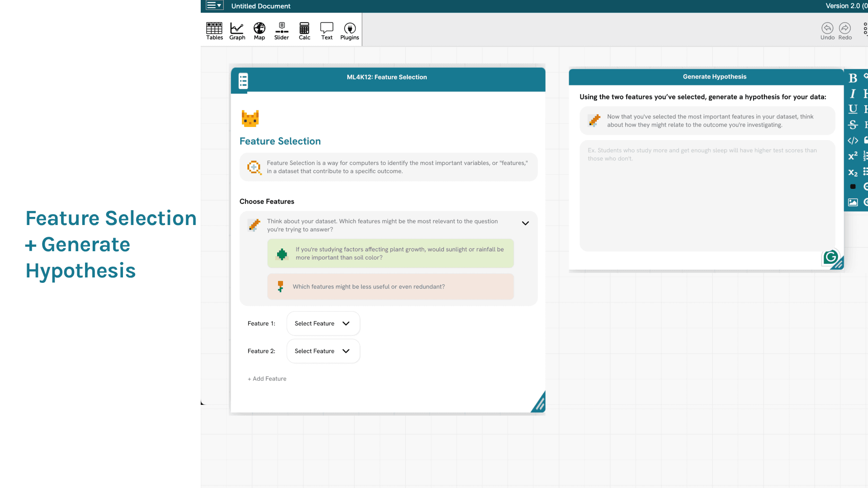Viewport: 868px width, 488px height.
Task: Open the Feature 2 Select Feature dropdown
Action: tap(323, 351)
